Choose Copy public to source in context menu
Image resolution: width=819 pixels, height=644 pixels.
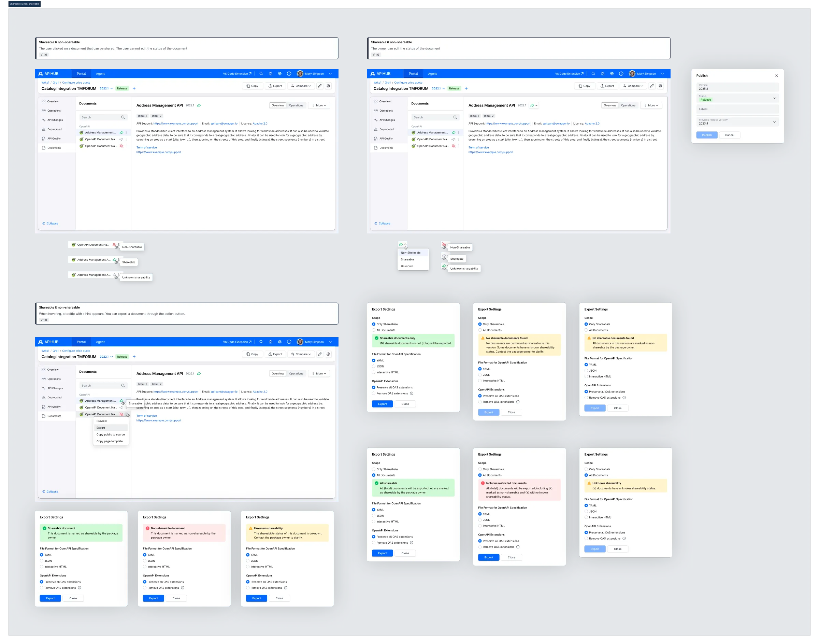pos(111,435)
